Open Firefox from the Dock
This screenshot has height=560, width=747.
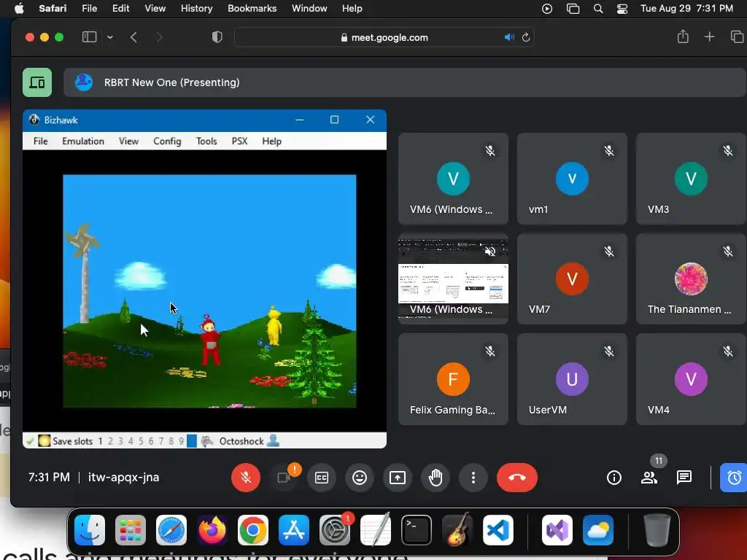212,530
